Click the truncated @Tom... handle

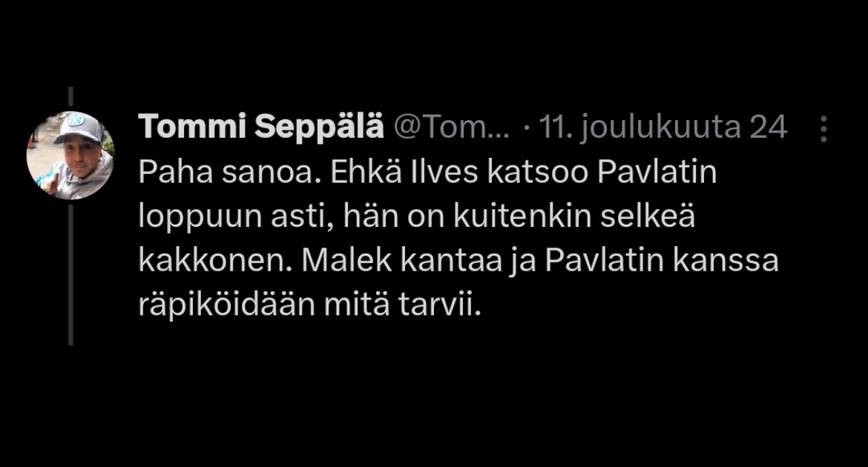[450, 128]
